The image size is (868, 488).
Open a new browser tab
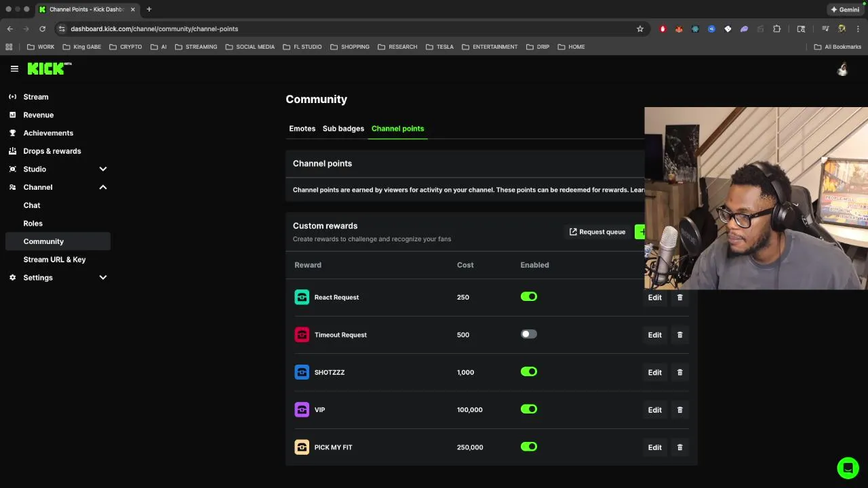(149, 9)
